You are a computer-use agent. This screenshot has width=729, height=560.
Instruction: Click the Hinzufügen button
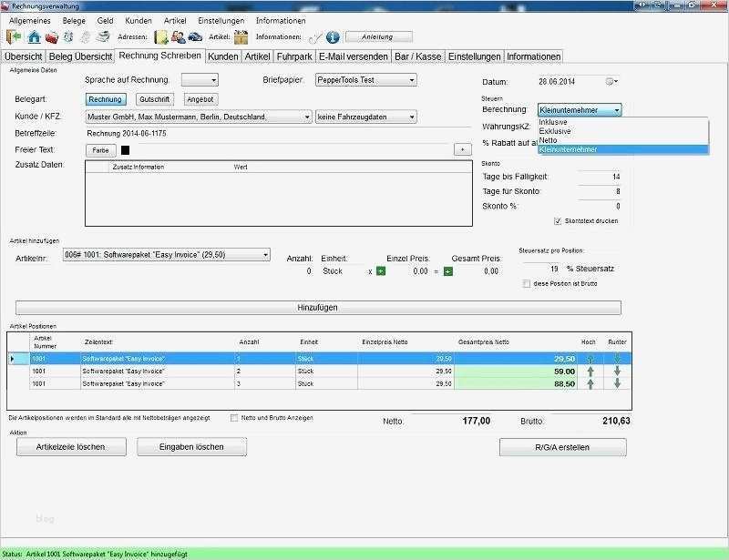click(318, 308)
